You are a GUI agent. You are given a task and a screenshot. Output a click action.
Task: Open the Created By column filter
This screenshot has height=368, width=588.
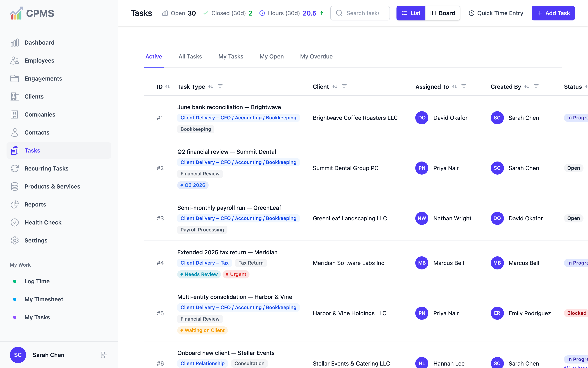click(x=536, y=86)
